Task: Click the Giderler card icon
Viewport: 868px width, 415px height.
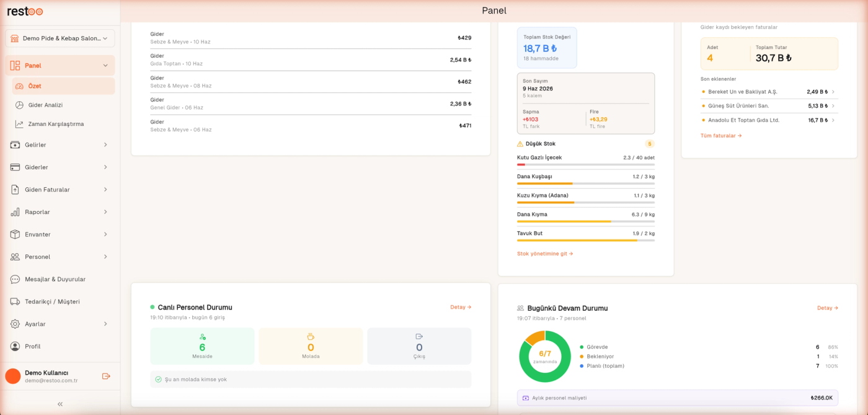Action: 15,167
